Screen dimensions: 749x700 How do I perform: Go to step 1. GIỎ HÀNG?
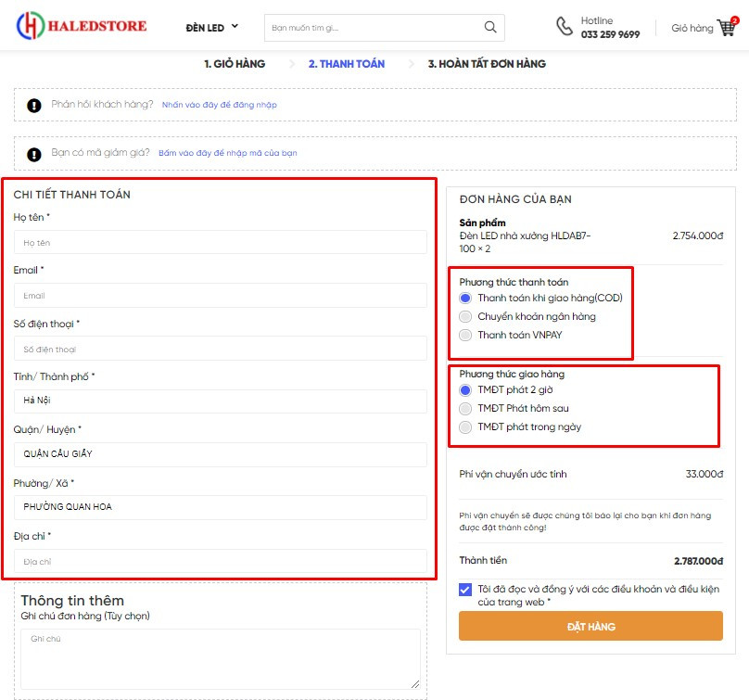point(235,64)
